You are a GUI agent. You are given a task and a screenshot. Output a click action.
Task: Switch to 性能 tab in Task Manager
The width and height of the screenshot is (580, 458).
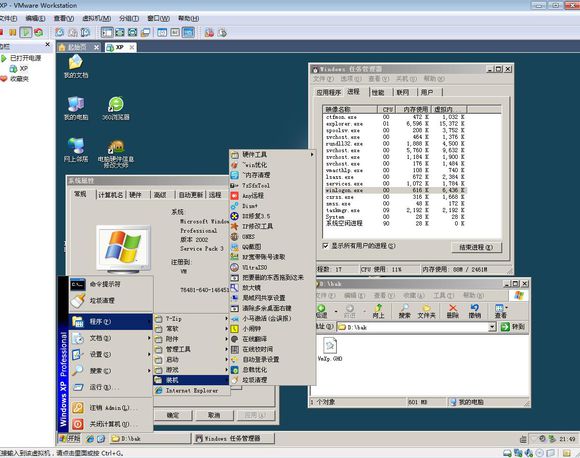point(378,92)
